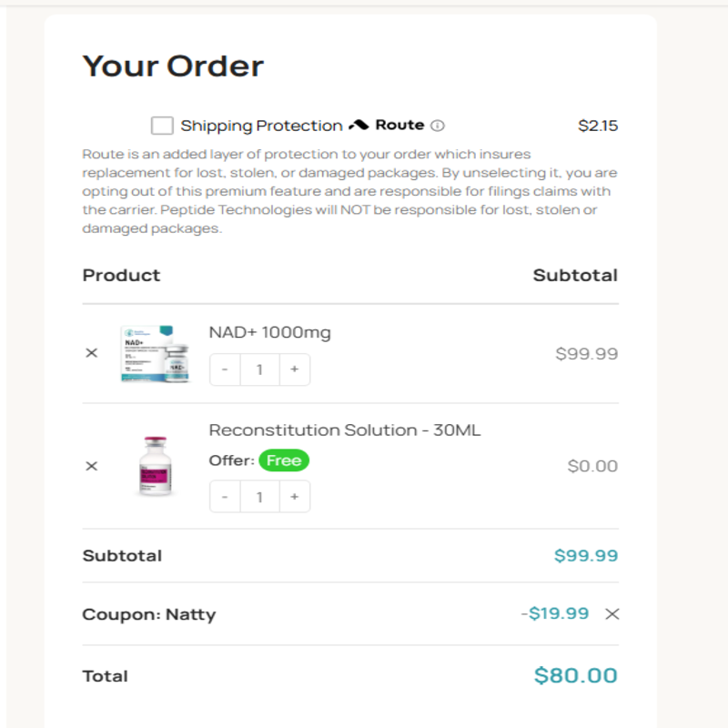728x728 pixels.
Task: Increase NAD+ 1000mg quantity
Action: 294,369
